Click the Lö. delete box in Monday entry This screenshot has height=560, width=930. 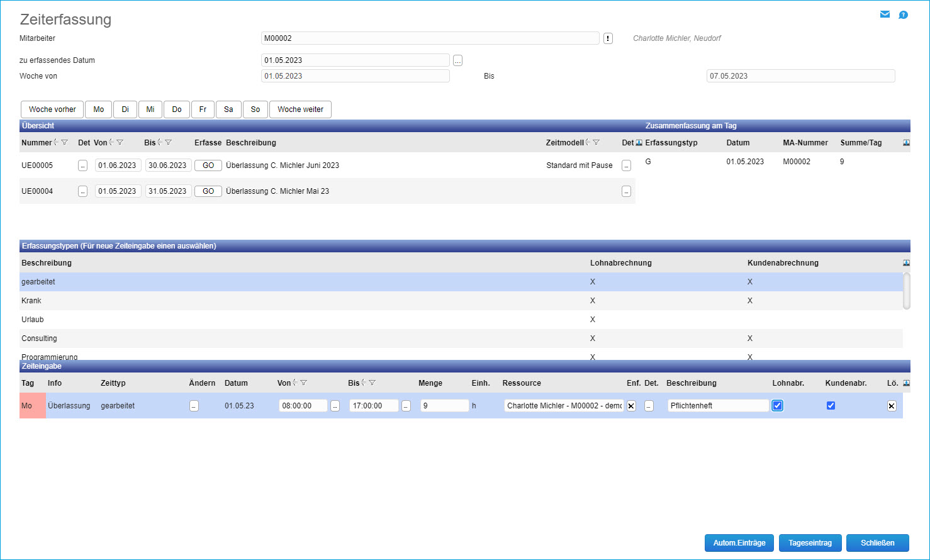tap(892, 406)
